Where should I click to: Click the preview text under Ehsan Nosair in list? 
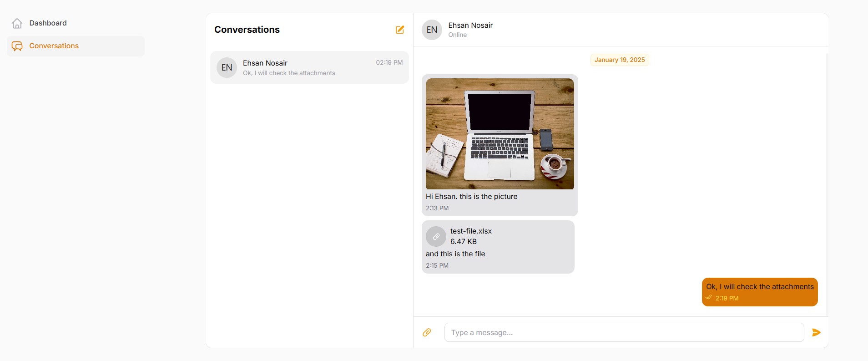click(289, 73)
